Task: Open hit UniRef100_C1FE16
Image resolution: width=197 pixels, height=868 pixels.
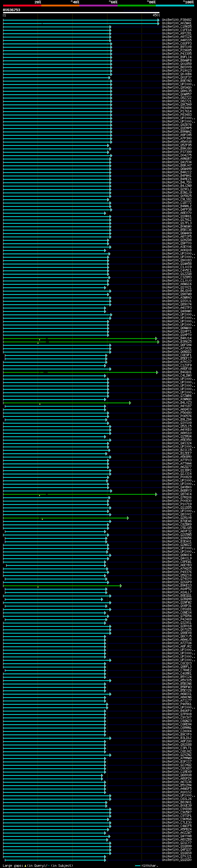Action: tap(177, 30)
